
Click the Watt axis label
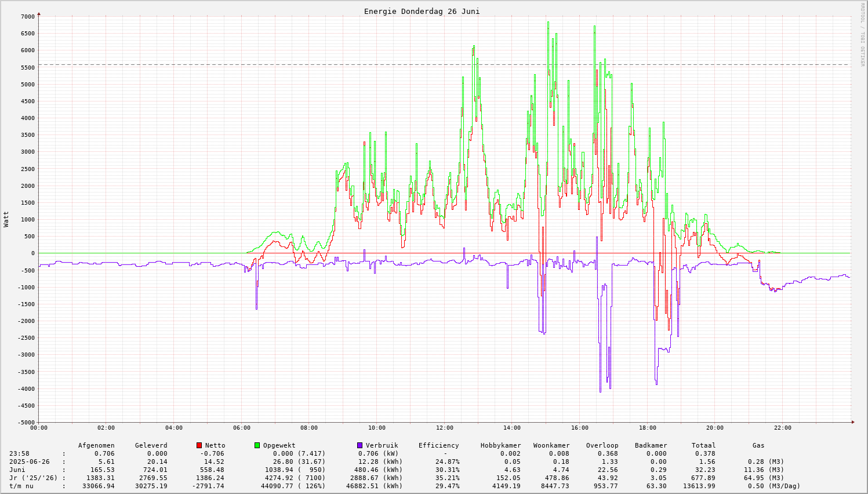(x=6, y=219)
